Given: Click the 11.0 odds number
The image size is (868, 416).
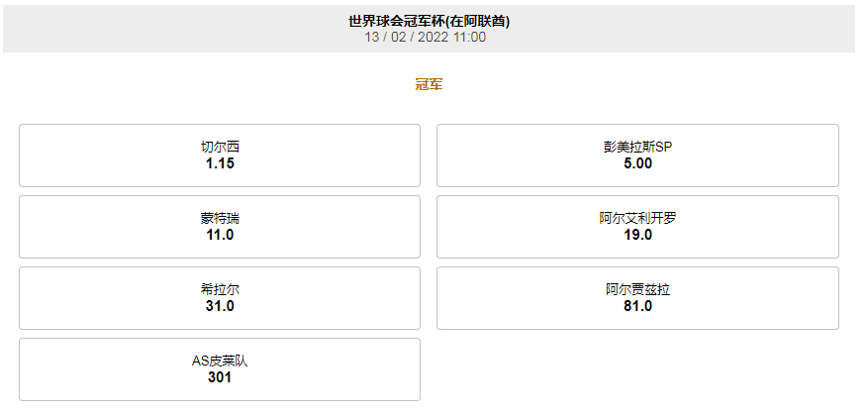Looking at the screenshot, I should tap(220, 235).
